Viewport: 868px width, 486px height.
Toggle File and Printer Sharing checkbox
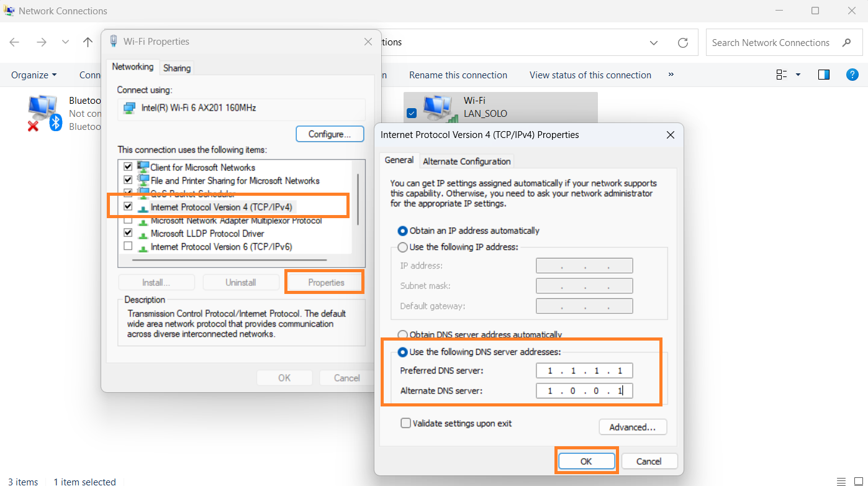pos(129,180)
